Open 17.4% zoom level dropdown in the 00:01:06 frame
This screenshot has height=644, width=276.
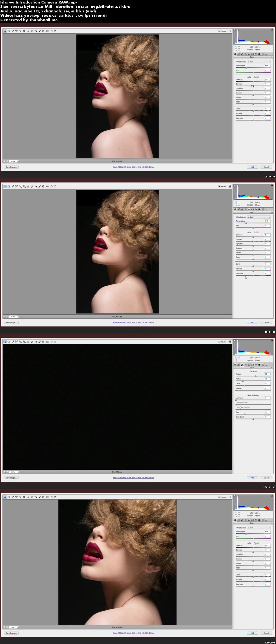click(x=18, y=317)
